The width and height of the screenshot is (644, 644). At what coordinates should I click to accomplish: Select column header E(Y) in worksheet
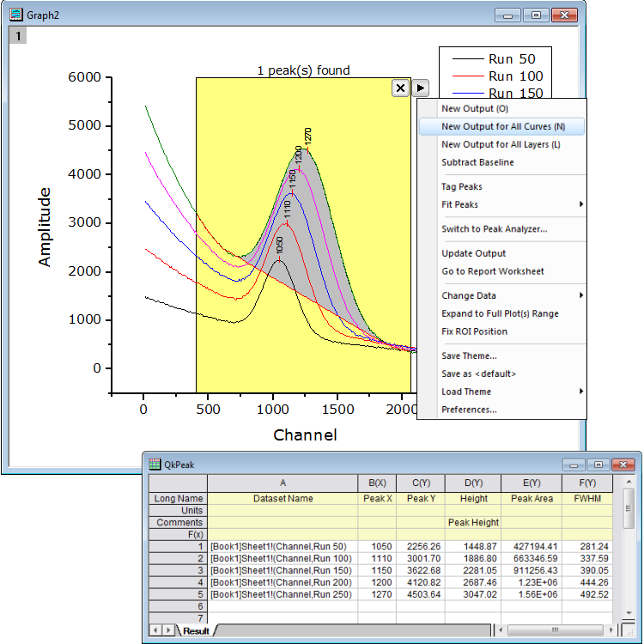(532, 483)
